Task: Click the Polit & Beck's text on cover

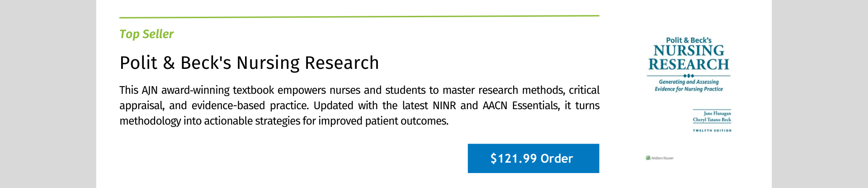Action: point(689,40)
